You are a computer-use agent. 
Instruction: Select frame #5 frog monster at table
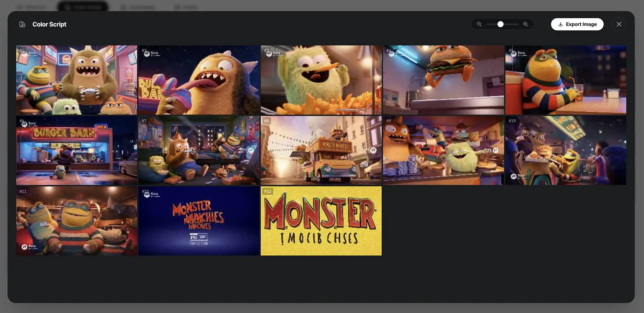[565, 80]
